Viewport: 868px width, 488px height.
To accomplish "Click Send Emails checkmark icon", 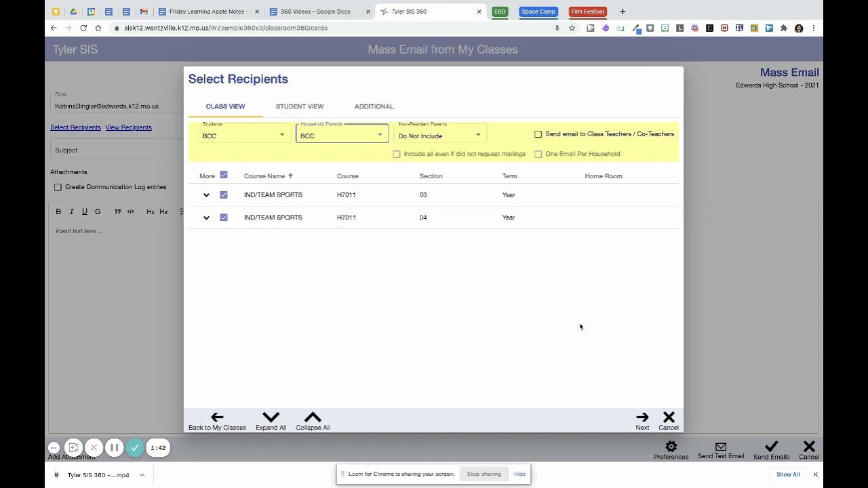I will point(771,447).
